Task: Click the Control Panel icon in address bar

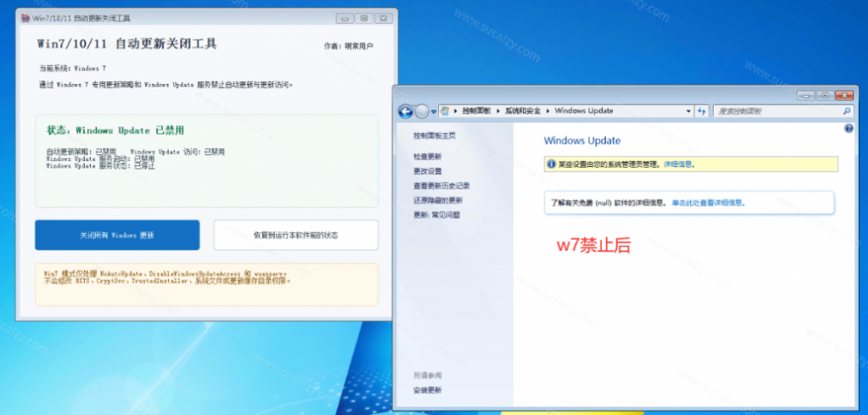Action: click(x=444, y=111)
